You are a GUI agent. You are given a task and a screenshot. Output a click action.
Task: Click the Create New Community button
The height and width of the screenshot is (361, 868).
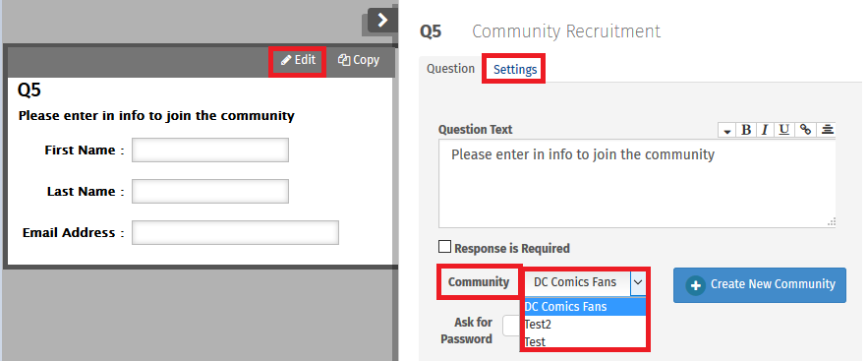760,285
